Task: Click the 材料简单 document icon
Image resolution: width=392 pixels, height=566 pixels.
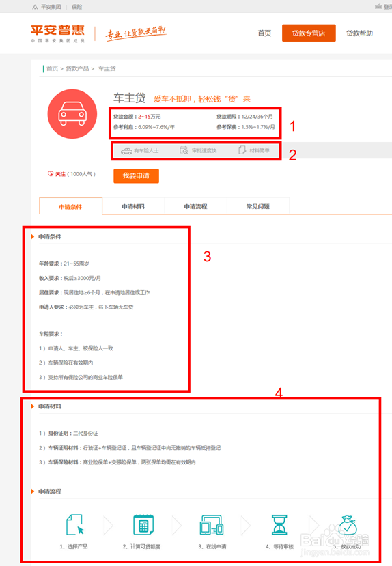Action: click(x=242, y=150)
